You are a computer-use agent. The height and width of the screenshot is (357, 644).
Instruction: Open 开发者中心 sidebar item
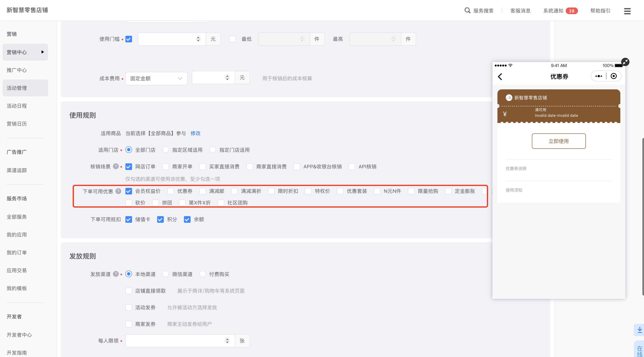pos(19,335)
